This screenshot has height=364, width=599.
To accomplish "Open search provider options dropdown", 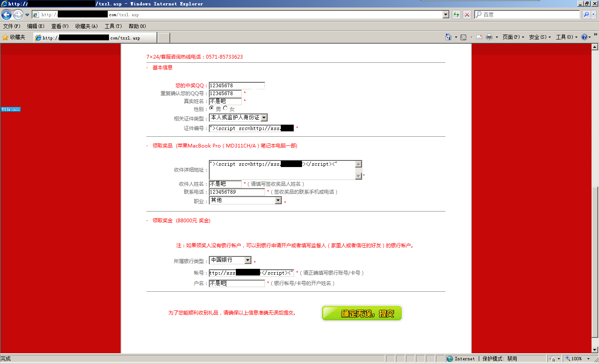I will 594,15.
